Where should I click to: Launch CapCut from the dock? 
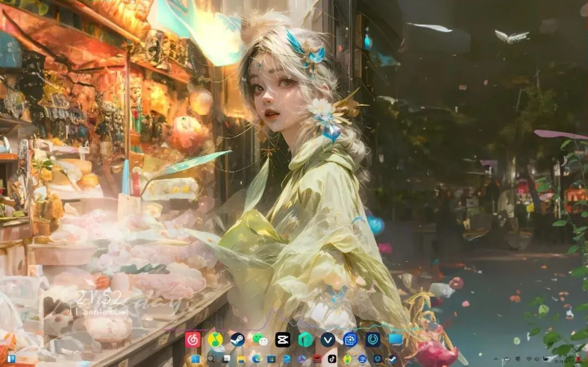coord(283,340)
